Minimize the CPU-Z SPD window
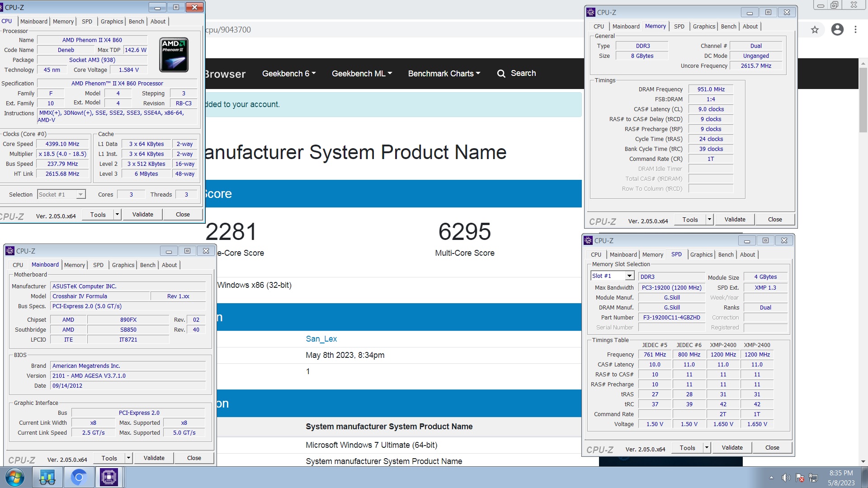 point(747,240)
